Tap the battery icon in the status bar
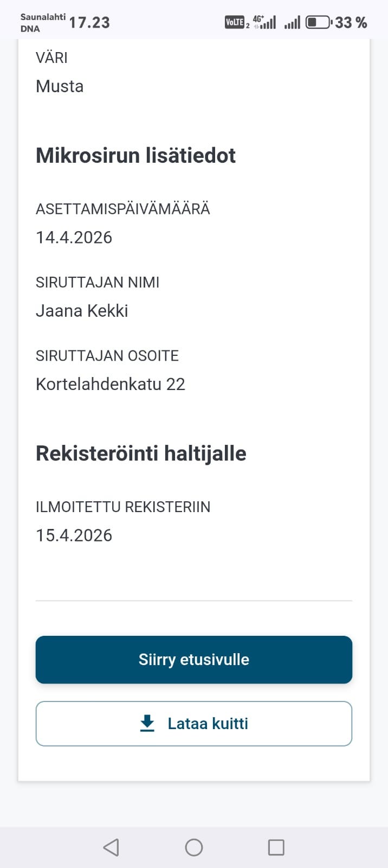Image resolution: width=388 pixels, height=868 pixels. click(319, 22)
